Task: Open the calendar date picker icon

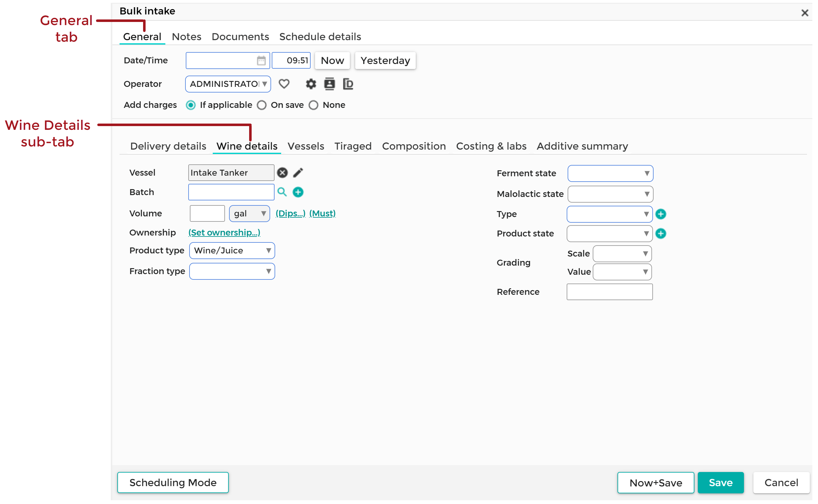Action: (x=261, y=60)
